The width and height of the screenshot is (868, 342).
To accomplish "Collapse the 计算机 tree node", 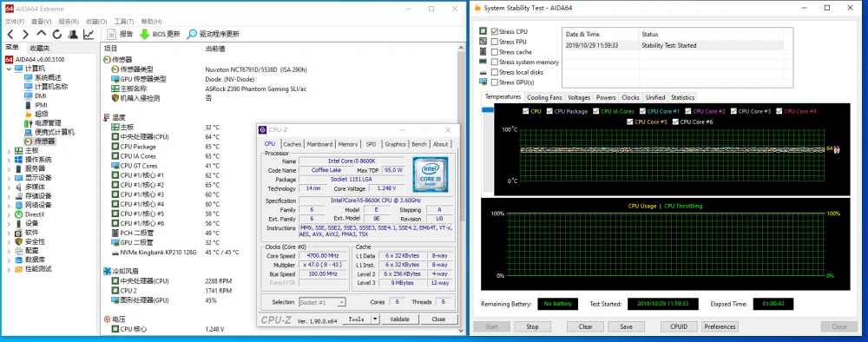I will tap(9, 69).
